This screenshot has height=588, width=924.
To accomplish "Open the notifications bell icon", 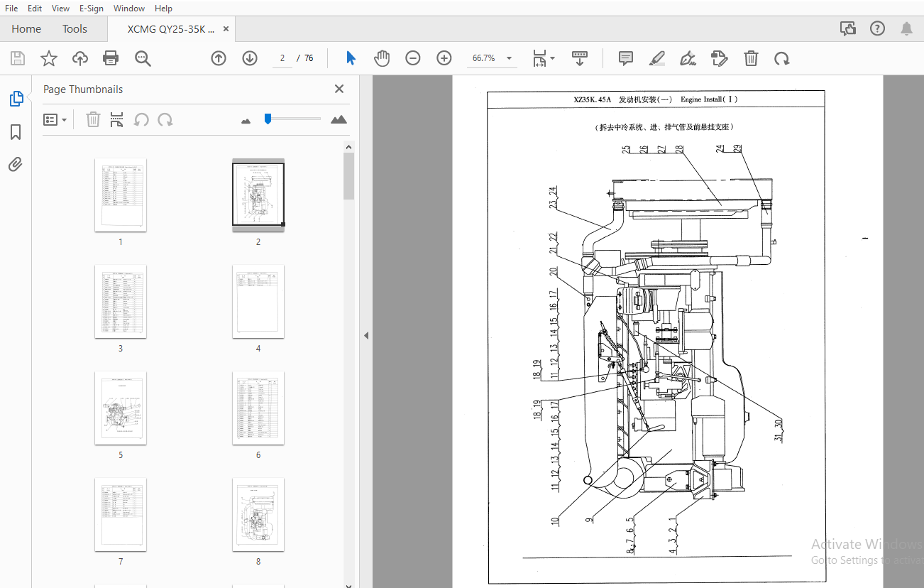I will coord(907,29).
